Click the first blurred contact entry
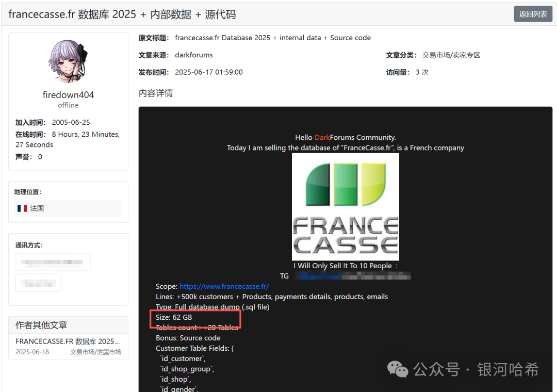This screenshot has width=557, height=392. coord(53,263)
